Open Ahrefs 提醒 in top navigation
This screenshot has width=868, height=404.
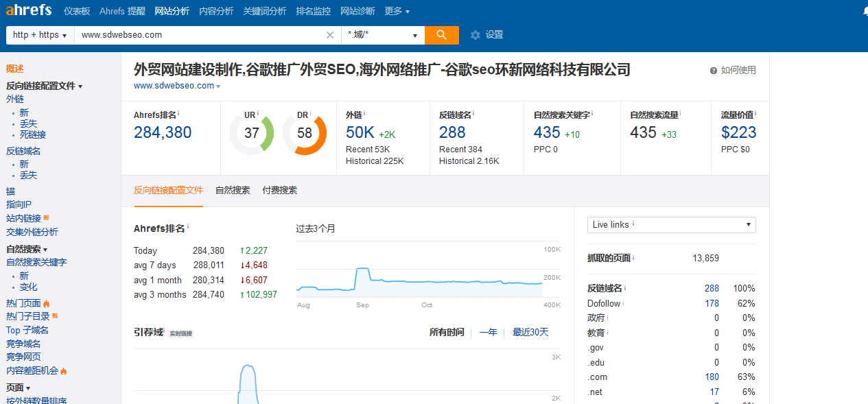click(122, 11)
